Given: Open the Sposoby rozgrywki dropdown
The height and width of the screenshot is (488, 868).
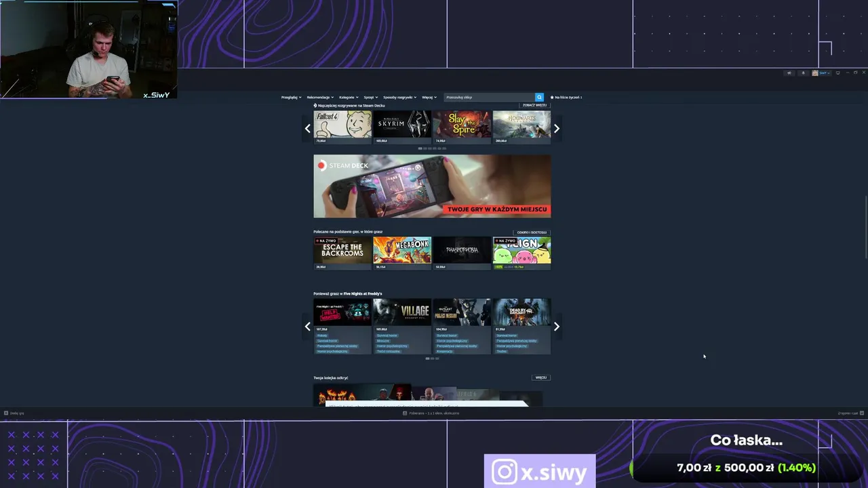Looking at the screenshot, I should click(x=400, y=97).
